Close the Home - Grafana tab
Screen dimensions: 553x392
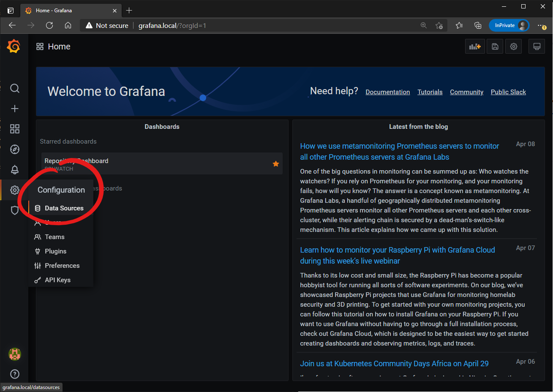pyautogui.click(x=115, y=11)
